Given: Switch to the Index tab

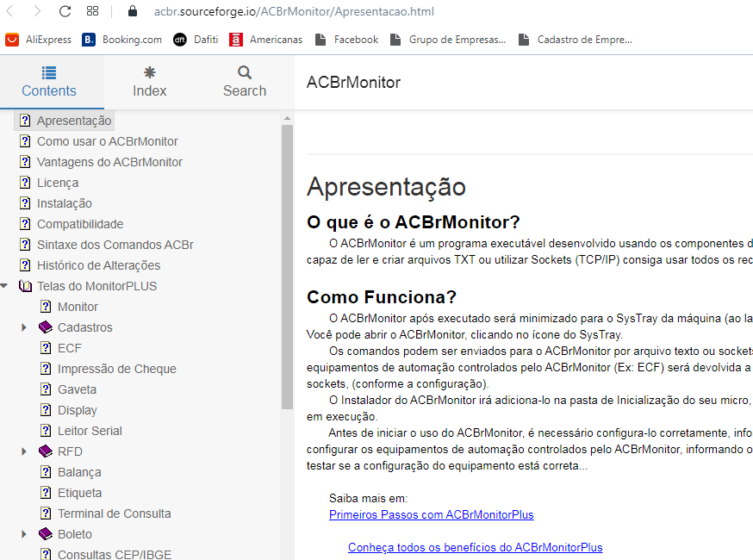Looking at the screenshot, I should coord(149,82).
